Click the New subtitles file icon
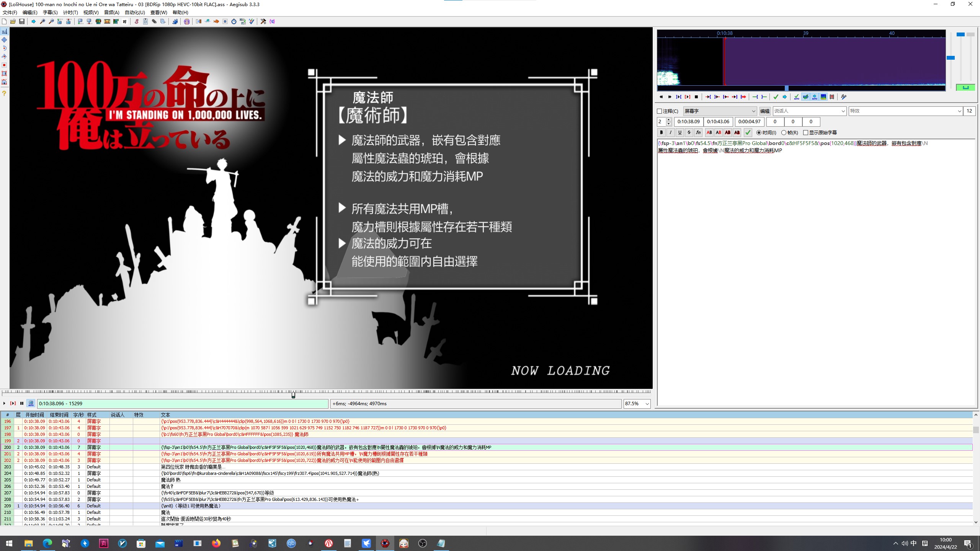The height and width of the screenshot is (551, 980). click(4, 21)
